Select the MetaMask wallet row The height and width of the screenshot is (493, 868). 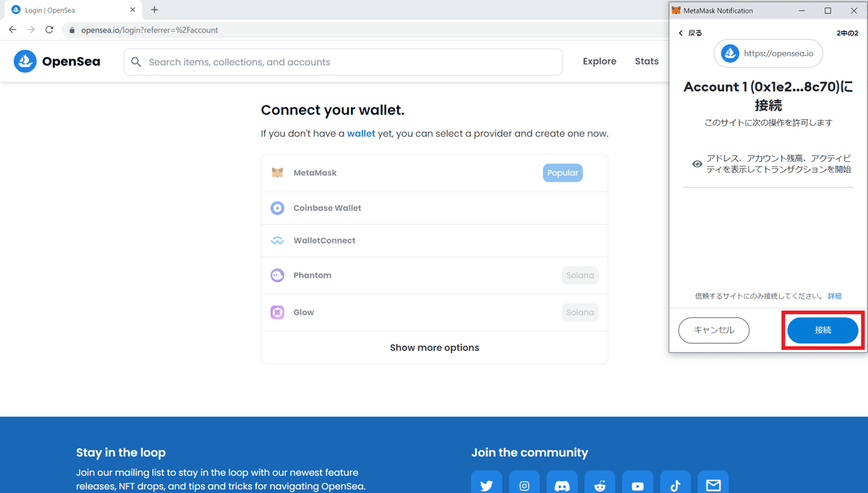click(x=435, y=173)
